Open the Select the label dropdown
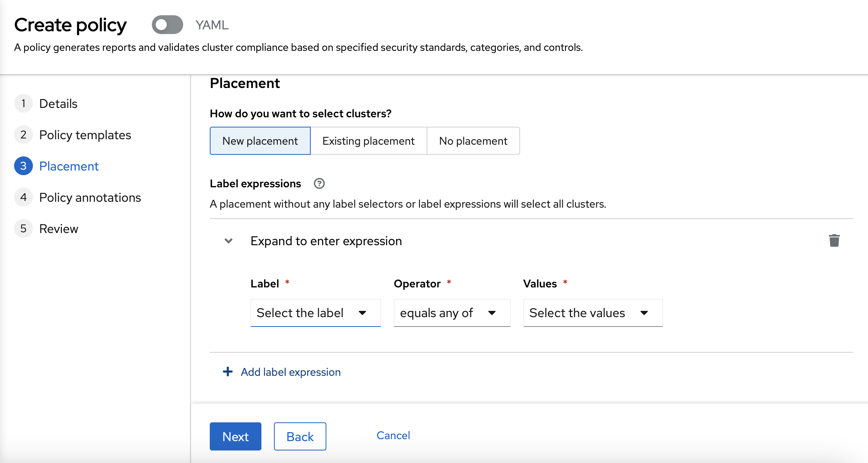Screen dimensions: 868x463 click(315, 313)
